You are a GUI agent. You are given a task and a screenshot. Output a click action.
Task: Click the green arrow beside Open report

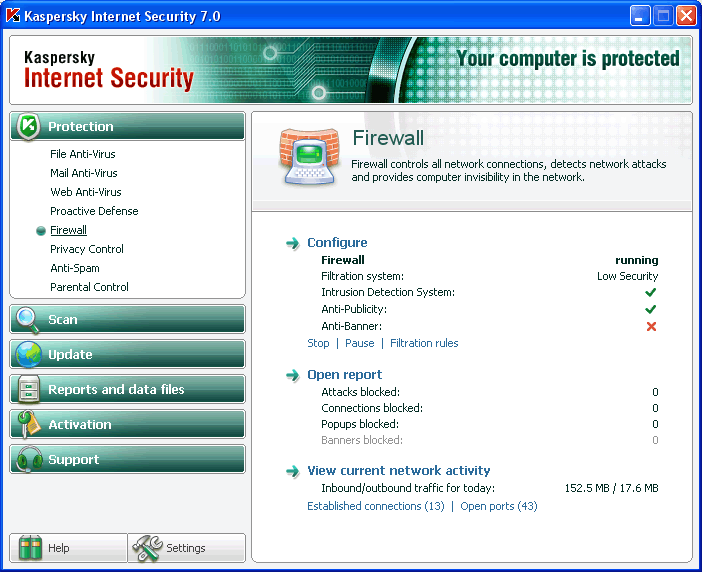[293, 375]
